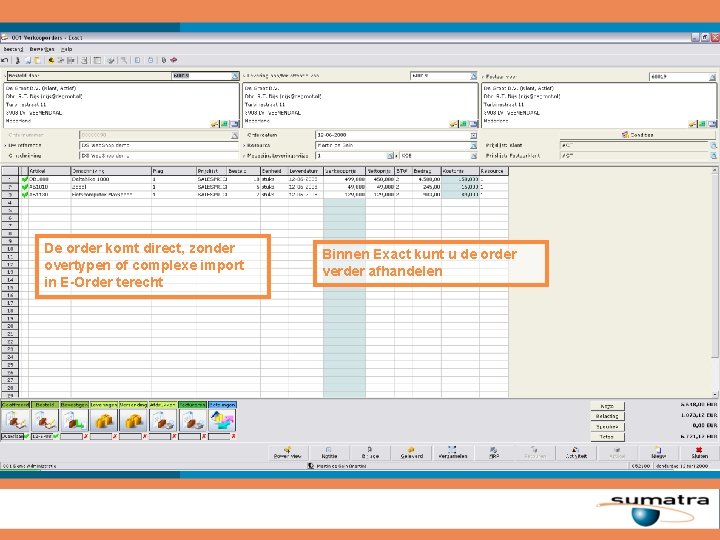
Task: Click the Artikel column header
Action: tap(50, 171)
